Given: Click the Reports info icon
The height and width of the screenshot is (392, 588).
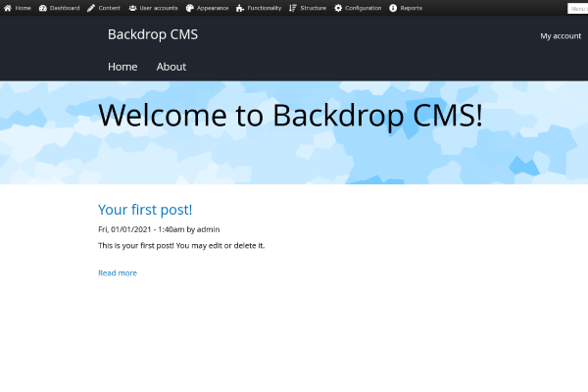Looking at the screenshot, I should click(393, 8).
